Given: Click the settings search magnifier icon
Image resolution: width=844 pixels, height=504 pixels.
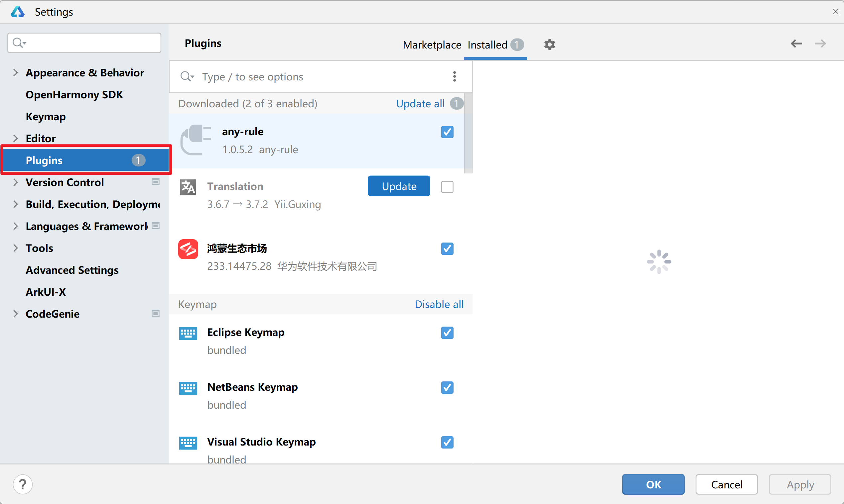Looking at the screenshot, I should pyautogui.click(x=19, y=43).
